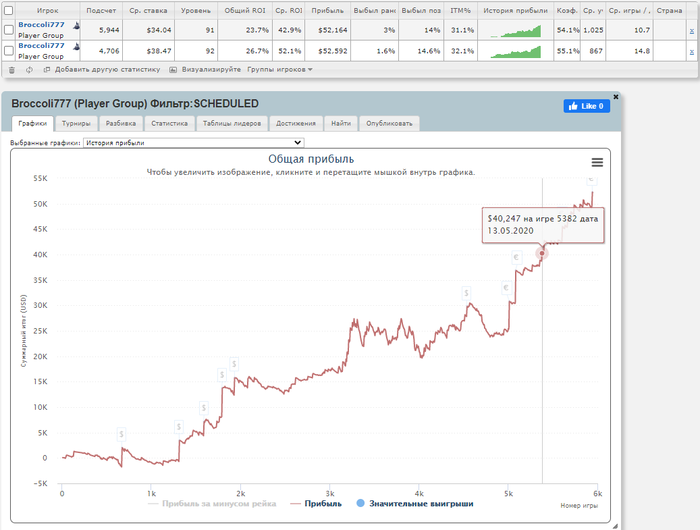Open the 'Турниры' tab
This screenshot has width=700, height=530.
pyautogui.click(x=76, y=123)
